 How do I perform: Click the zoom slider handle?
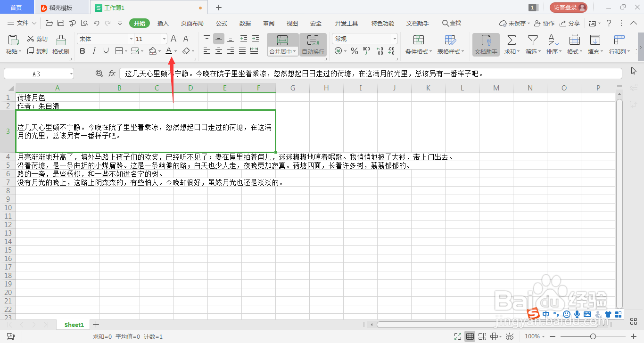click(x=593, y=336)
